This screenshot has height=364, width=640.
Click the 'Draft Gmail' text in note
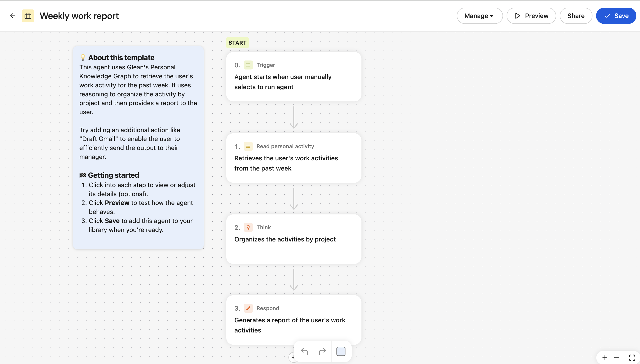98,139
